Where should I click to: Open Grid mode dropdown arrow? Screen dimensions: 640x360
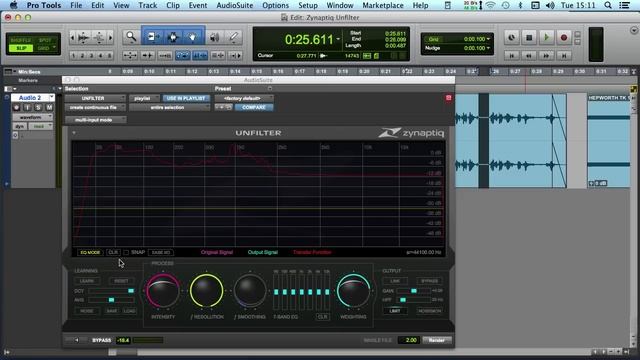tap(54, 48)
